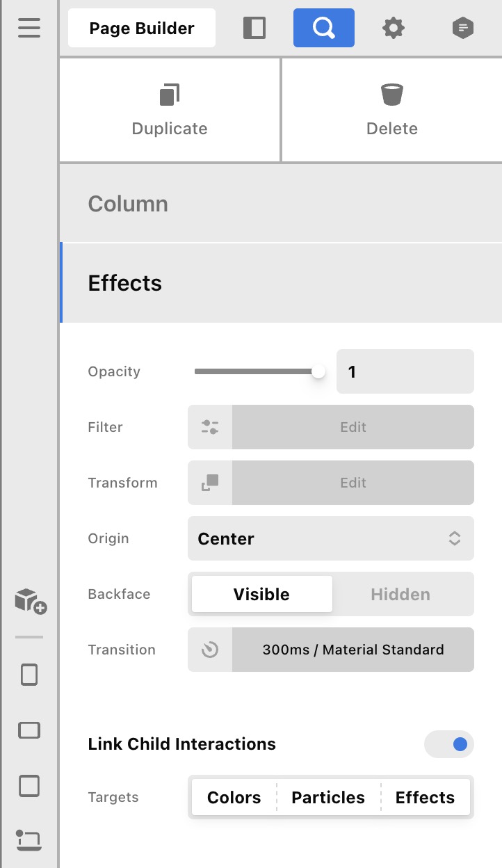502x868 pixels.
Task: Click the Filter sliders icon
Action: point(210,427)
